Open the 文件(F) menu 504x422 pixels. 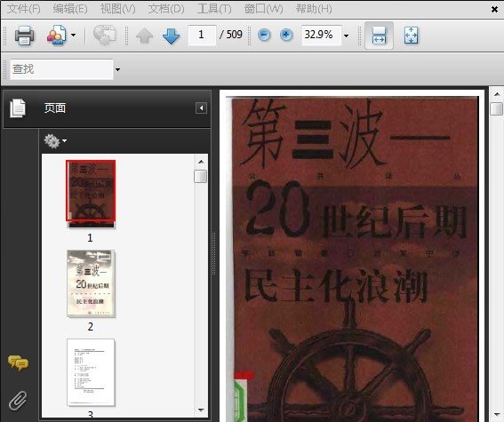click(x=24, y=9)
